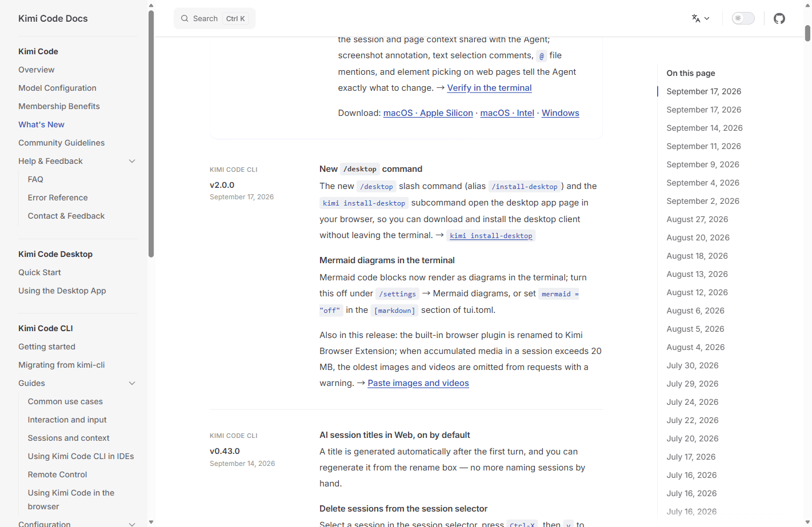This screenshot has width=812, height=527.
Task: Open Sessions and context guide
Action: point(69,438)
